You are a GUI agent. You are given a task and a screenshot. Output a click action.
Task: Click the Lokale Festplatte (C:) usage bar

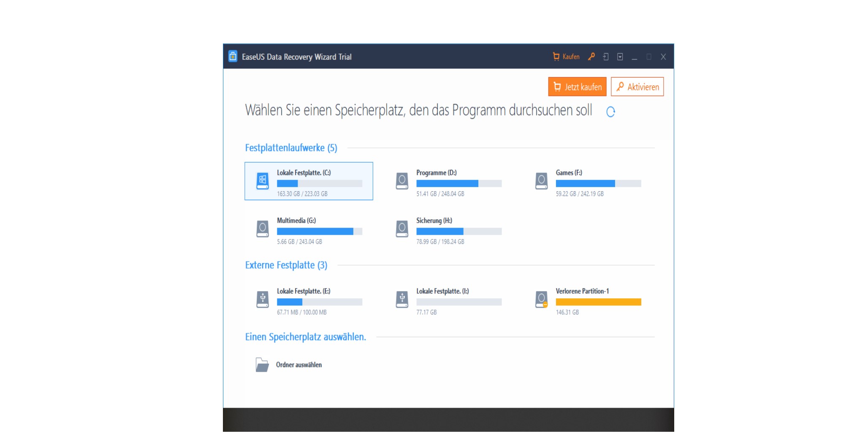point(320,183)
